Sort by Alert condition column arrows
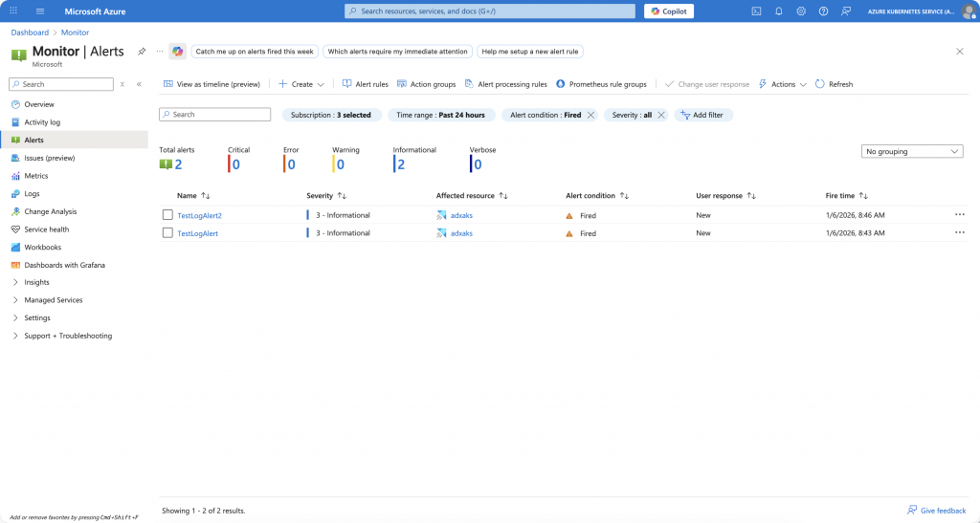Image resolution: width=980 pixels, height=523 pixels. tap(624, 195)
